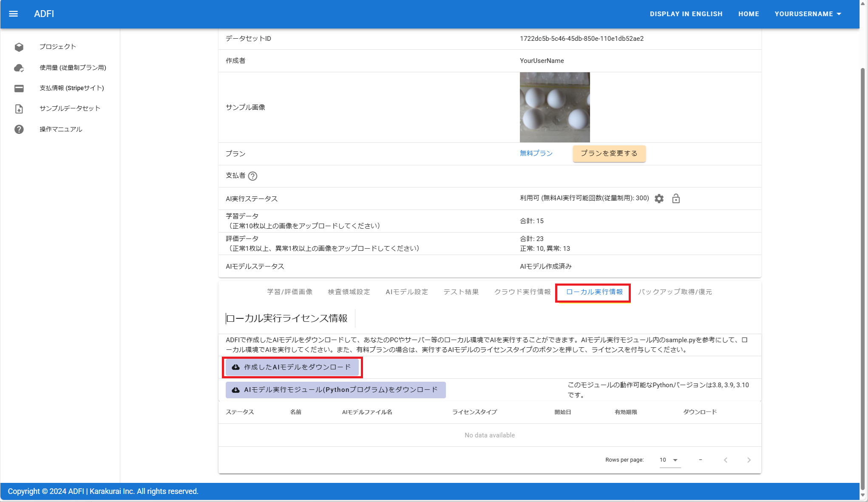This screenshot has height=502, width=868.
Task: Open the rows per page dropdown
Action: pos(669,460)
